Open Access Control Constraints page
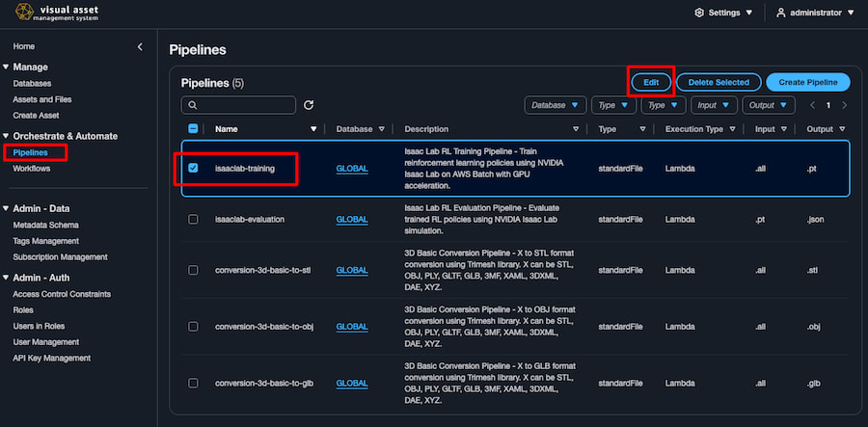 62,294
